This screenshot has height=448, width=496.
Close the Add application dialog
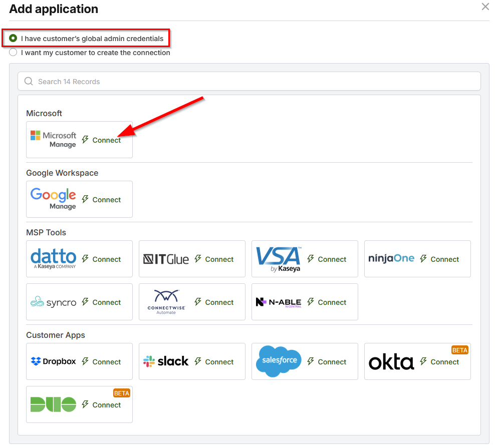click(x=485, y=7)
